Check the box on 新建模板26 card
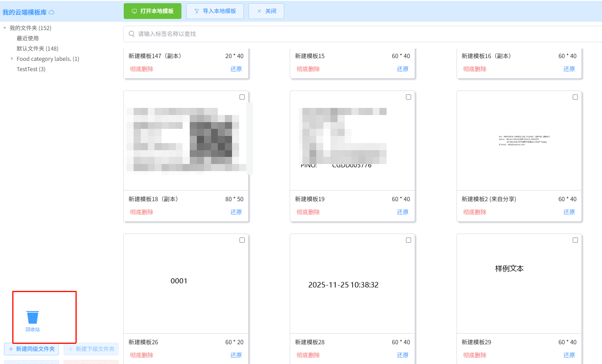This screenshot has height=364, width=602. 242,240
